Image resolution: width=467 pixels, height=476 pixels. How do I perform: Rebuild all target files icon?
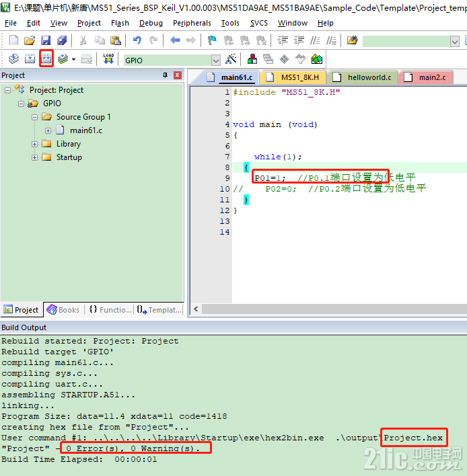tap(46, 58)
